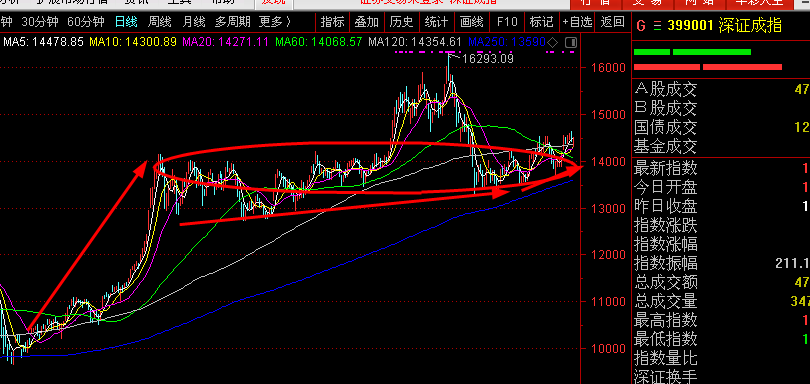Image resolution: width=810 pixels, height=384 pixels.
Task: Select the 周线 weekly period
Action: 160,22
